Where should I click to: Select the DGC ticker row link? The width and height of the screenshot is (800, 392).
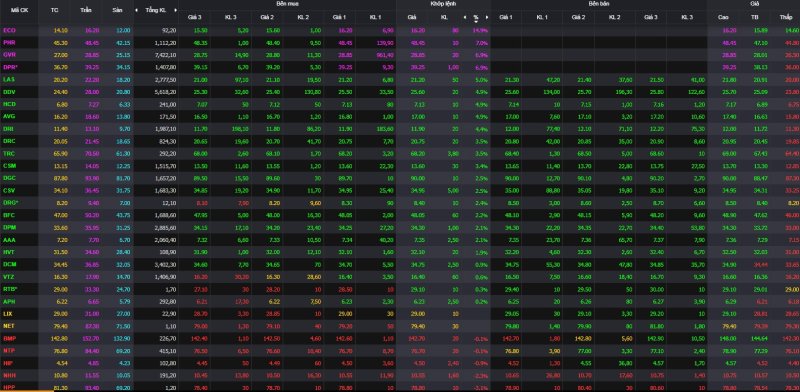(x=10, y=178)
